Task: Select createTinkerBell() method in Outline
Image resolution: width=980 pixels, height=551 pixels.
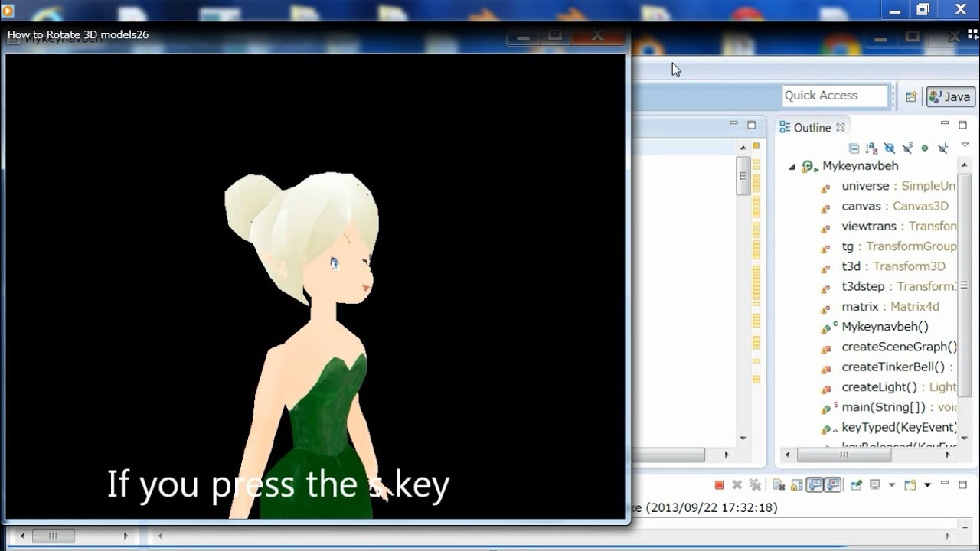Action: tap(897, 367)
